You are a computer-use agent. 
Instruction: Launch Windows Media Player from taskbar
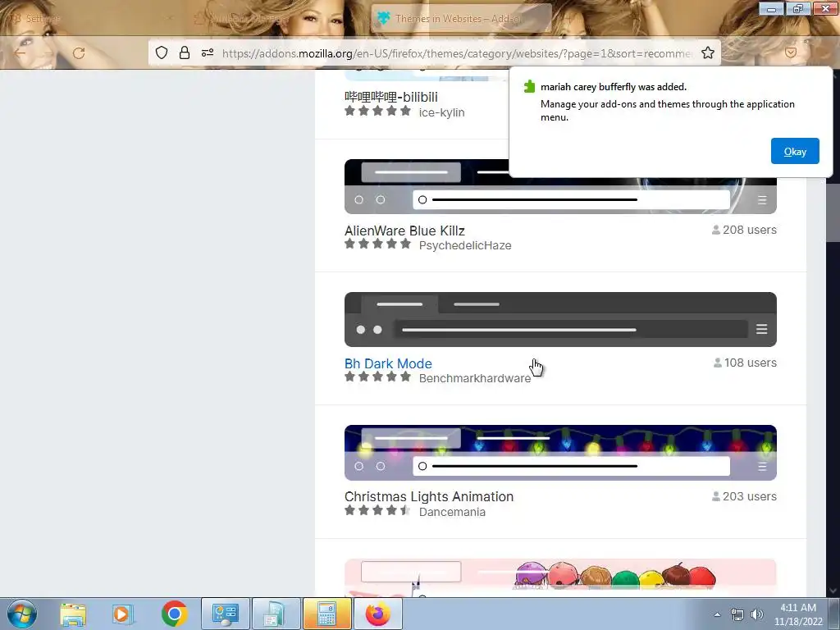pyautogui.click(x=123, y=614)
